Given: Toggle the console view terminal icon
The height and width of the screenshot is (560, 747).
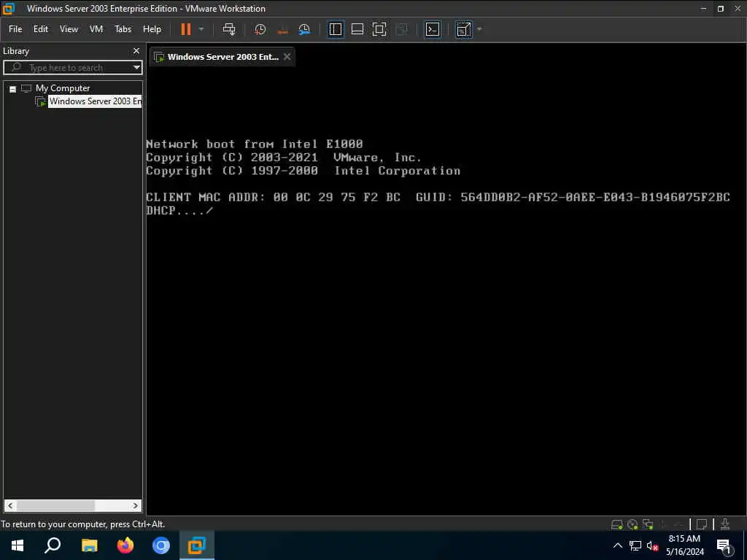Looking at the screenshot, I should pyautogui.click(x=432, y=29).
